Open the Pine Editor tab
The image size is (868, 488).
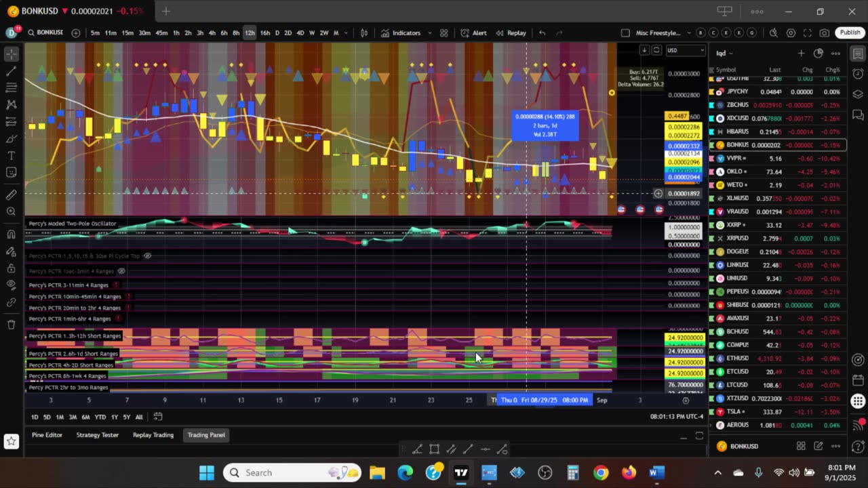click(x=47, y=435)
